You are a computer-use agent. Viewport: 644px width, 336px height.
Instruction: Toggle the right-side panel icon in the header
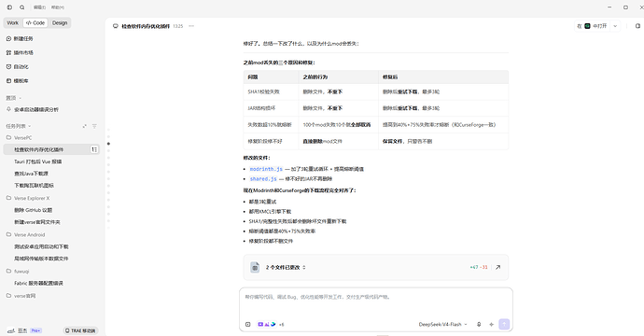[637, 26]
